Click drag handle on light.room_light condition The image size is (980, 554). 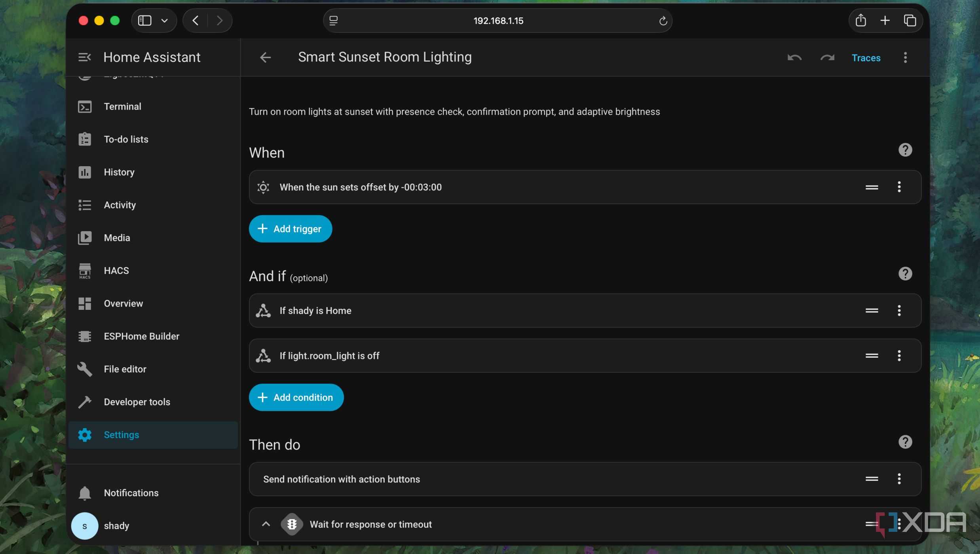pos(872,356)
